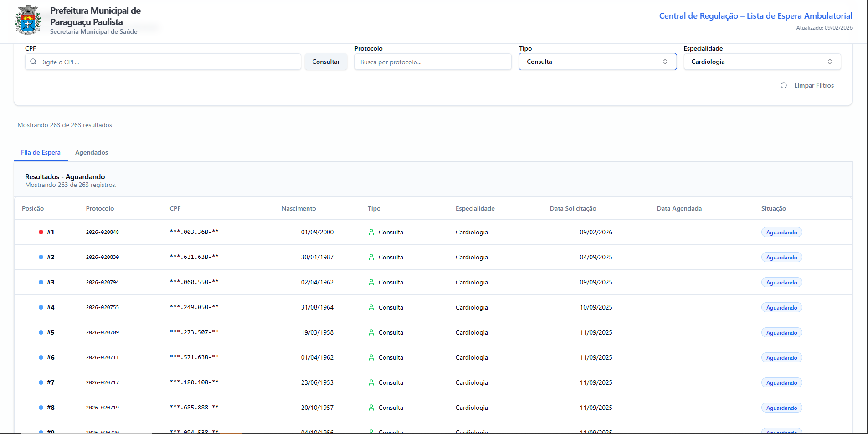Click the chevron arrows on Especialidade selector
Viewport: 868px width, 434px height.
pos(829,62)
